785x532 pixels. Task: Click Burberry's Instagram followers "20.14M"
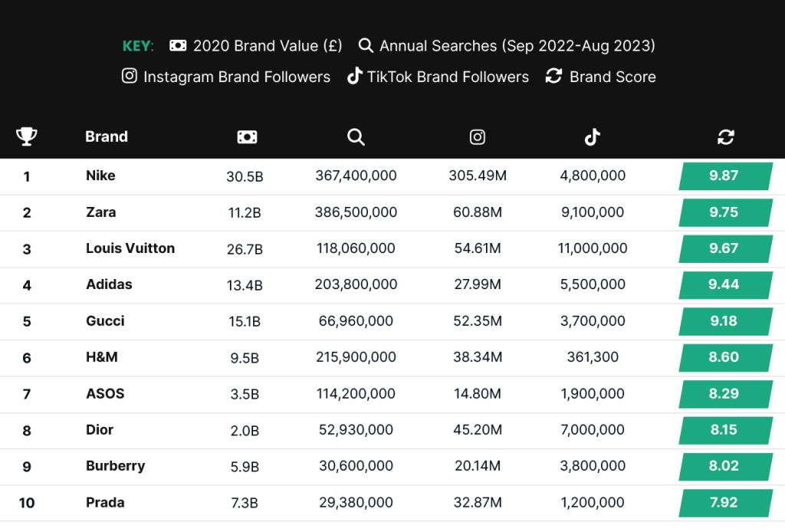pyautogui.click(x=478, y=466)
